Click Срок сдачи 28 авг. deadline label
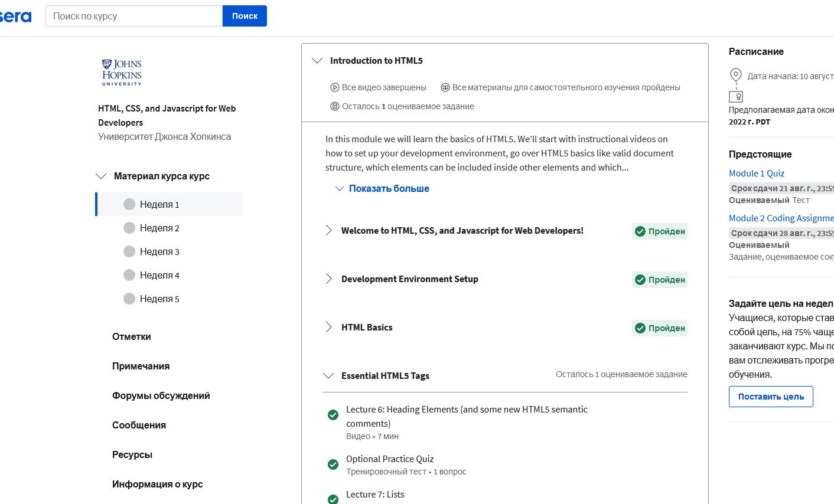 (x=781, y=233)
